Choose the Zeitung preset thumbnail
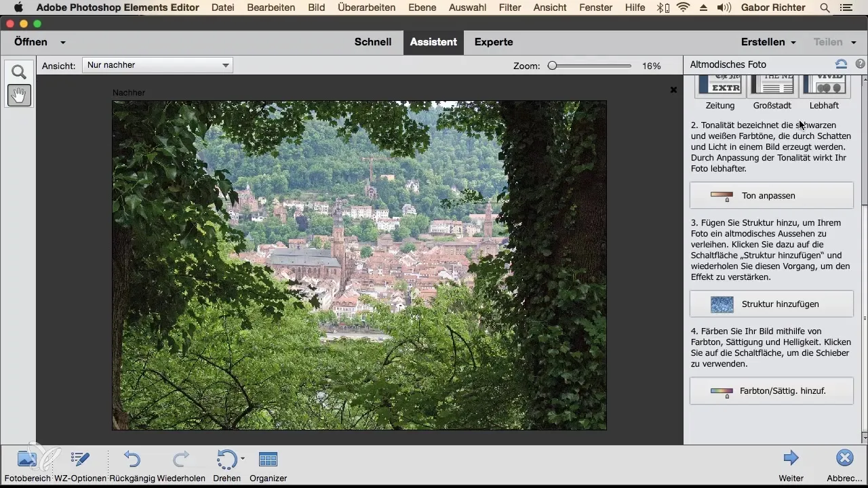868x488 pixels. click(720, 86)
